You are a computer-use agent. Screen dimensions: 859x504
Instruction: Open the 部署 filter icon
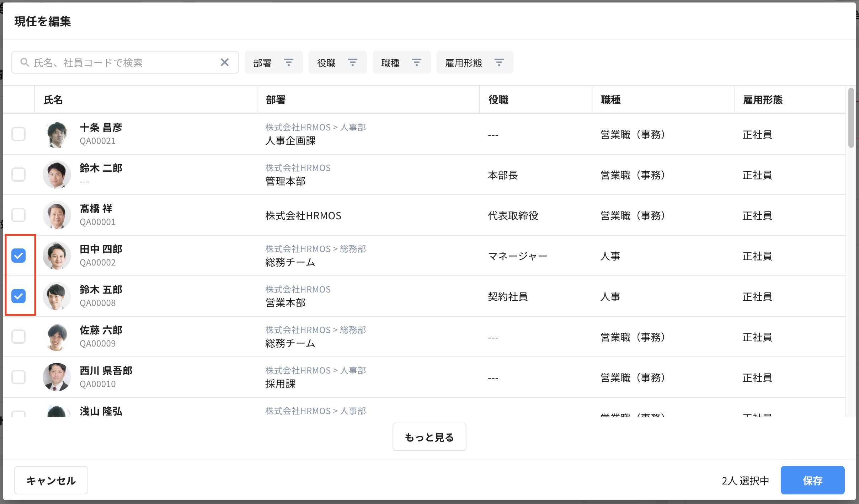[x=289, y=62]
